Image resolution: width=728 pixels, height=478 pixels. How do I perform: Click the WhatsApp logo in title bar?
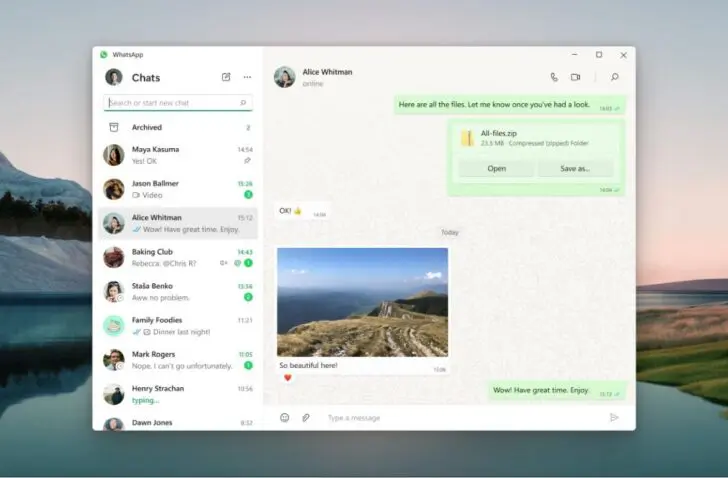tap(104, 54)
